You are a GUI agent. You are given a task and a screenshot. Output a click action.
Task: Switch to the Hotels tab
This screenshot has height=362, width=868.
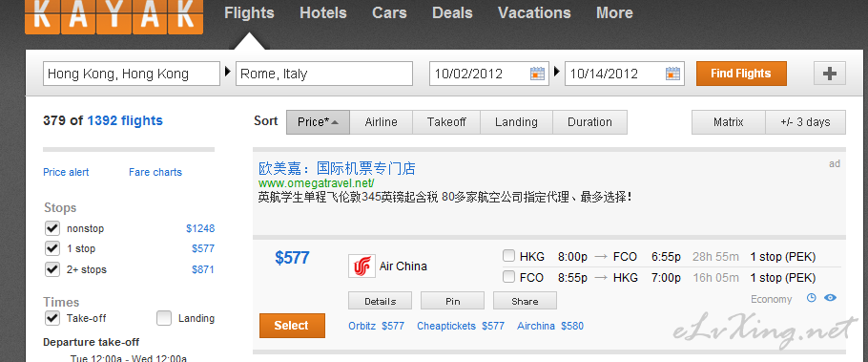click(323, 12)
